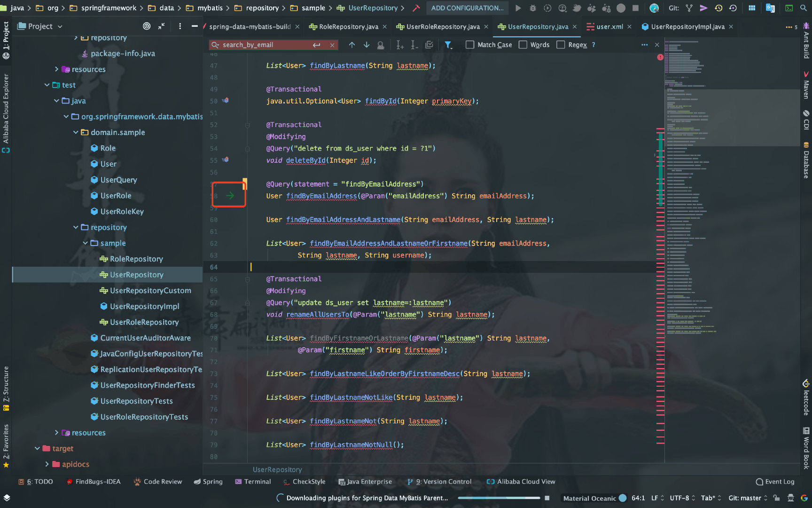Click gutter icon beside line 50
This screenshot has width=812, height=508.
tap(226, 101)
